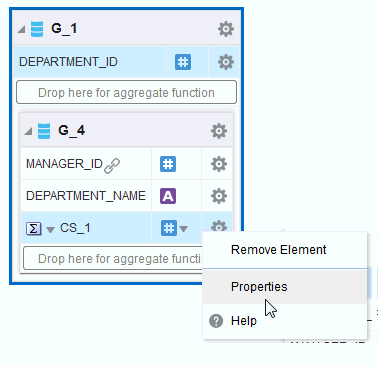
Task: Collapse the G_4 group triangle
Action: (x=29, y=131)
